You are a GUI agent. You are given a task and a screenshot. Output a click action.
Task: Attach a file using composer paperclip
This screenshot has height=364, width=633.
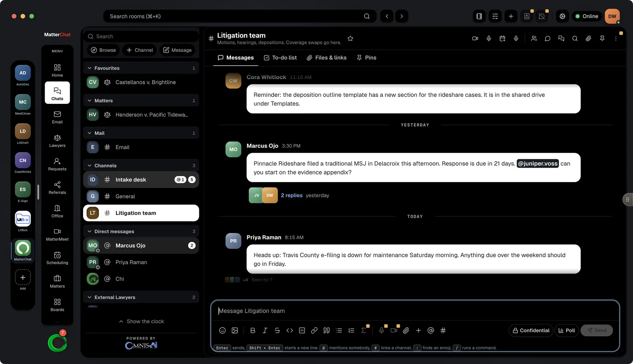point(406,330)
